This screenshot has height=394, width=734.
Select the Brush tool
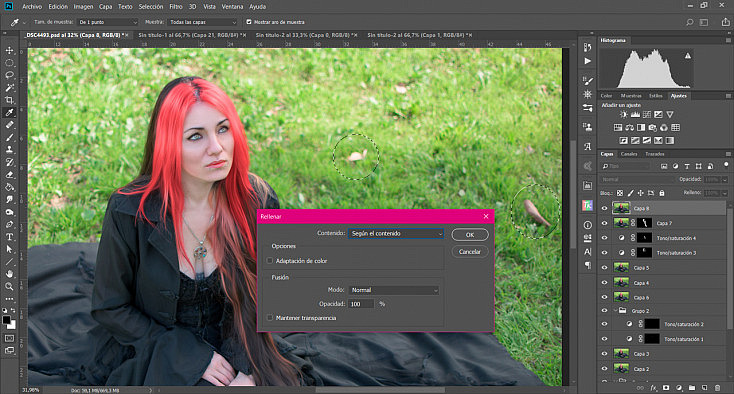9,137
